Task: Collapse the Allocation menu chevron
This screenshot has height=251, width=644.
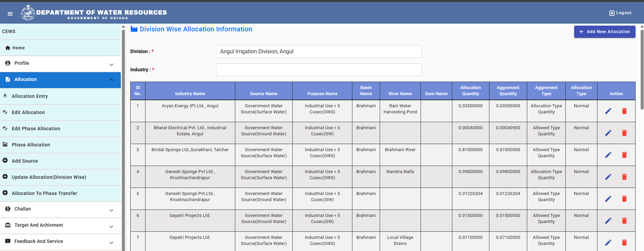Action: tap(111, 80)
